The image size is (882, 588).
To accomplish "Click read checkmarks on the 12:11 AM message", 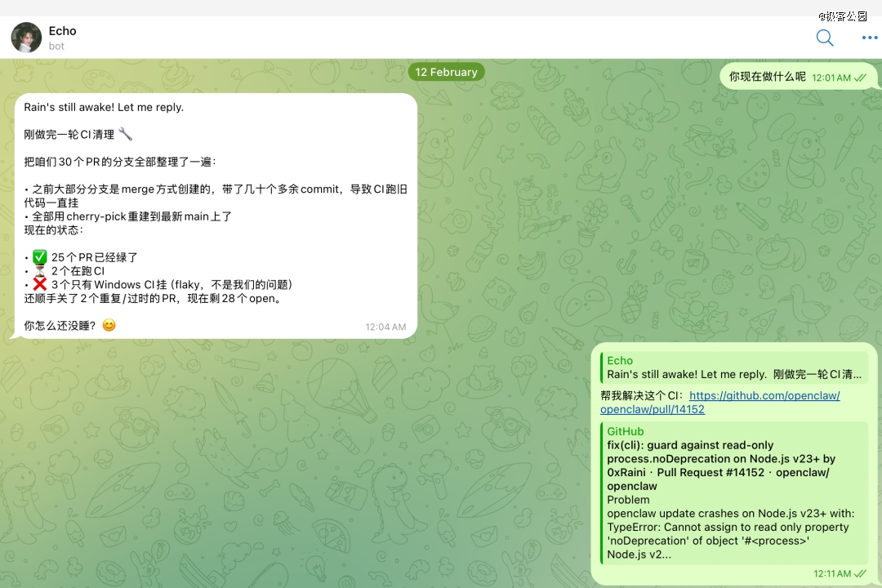I will (x=860, y=574).
